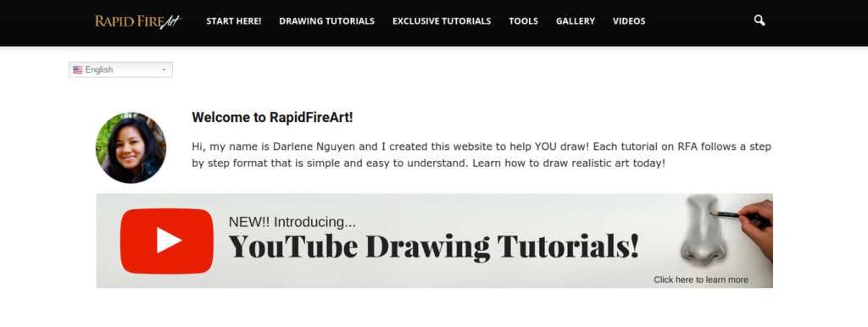
Task: Click the language selector dropdown arrow
Action: point(164,69)
